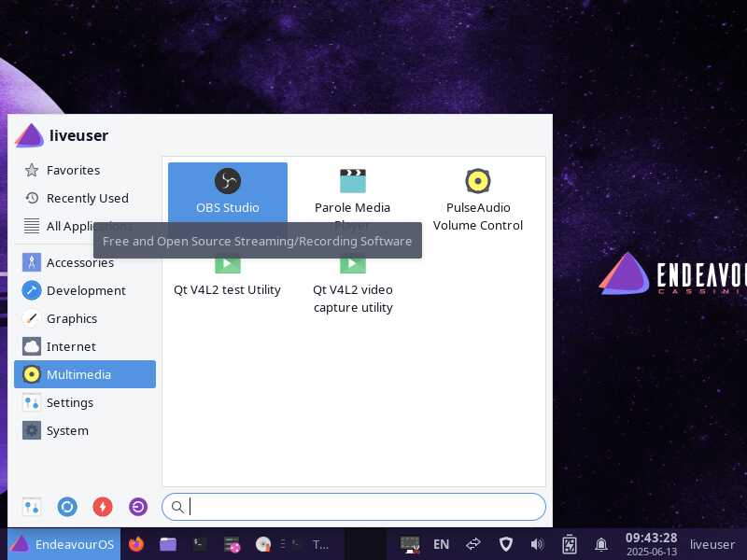This screenshot has height=560, width=747.
Task: Click the disc icon in taskbar
Action: click(263, 544)
